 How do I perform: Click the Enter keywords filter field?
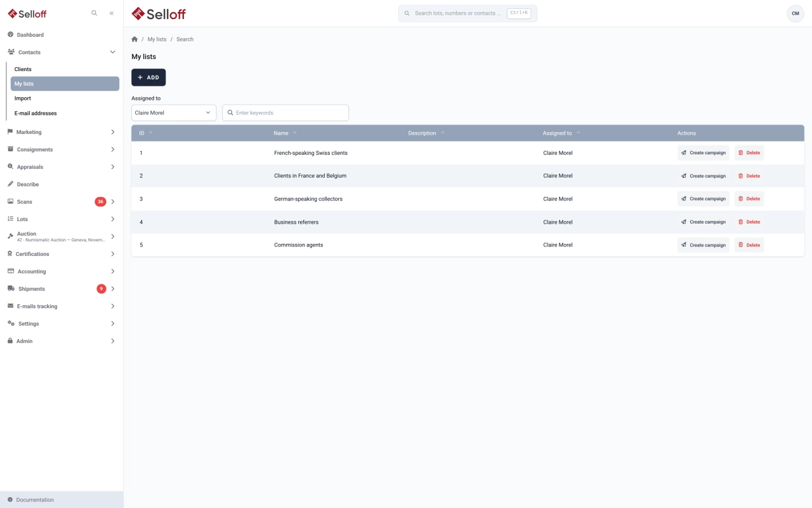[285, 112]
